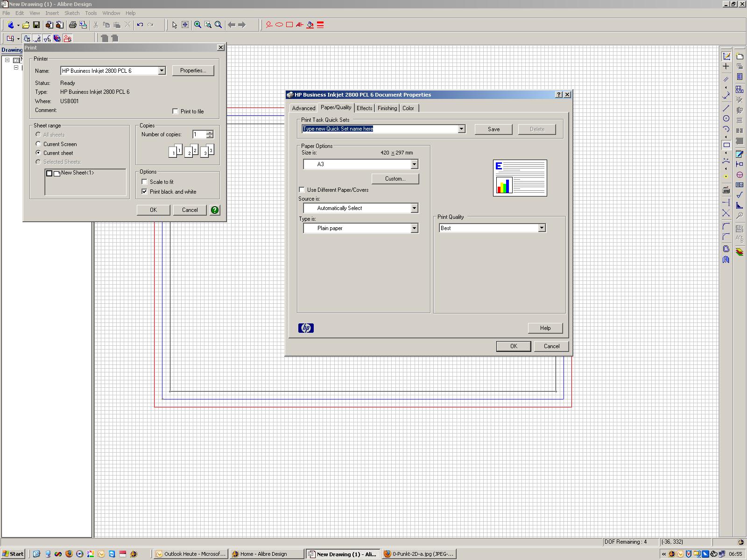This screenshot has height=560, width=747.
Task: Click the Custom... paper size button
Action: [395, 179]
